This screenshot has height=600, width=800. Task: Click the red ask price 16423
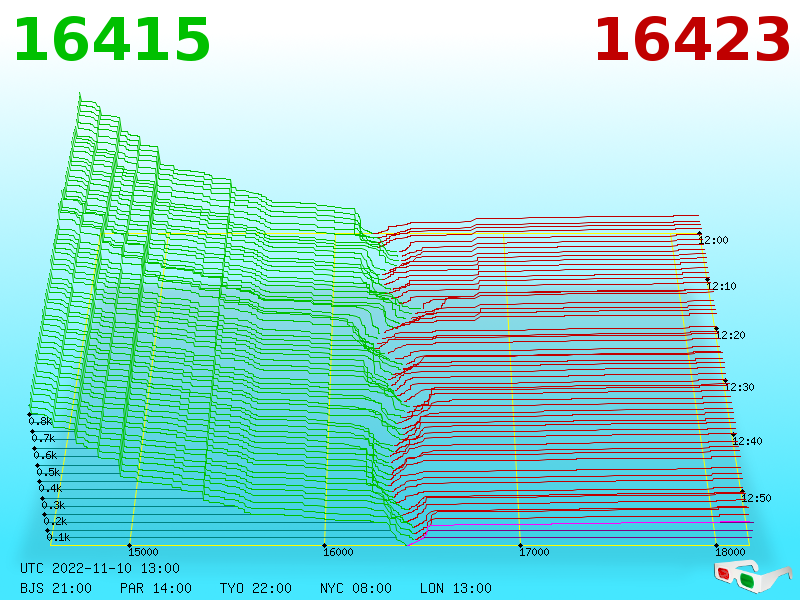692,39
